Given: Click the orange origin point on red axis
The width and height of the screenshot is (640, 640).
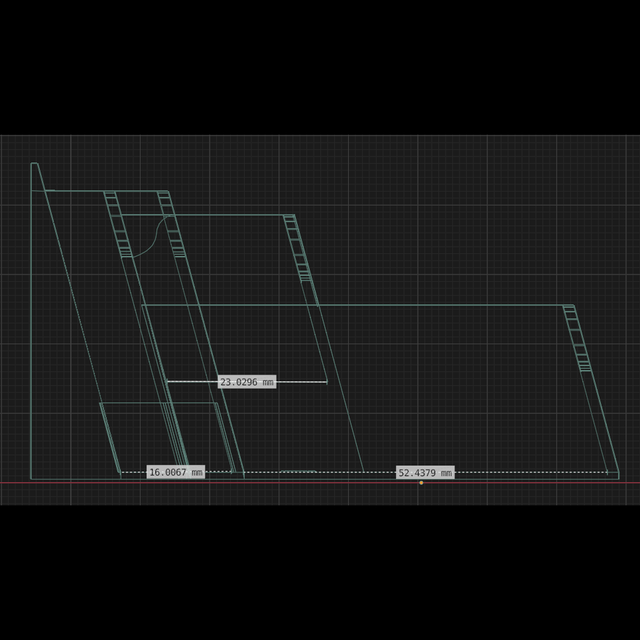Looking at the screenshot, I should 421,483.
